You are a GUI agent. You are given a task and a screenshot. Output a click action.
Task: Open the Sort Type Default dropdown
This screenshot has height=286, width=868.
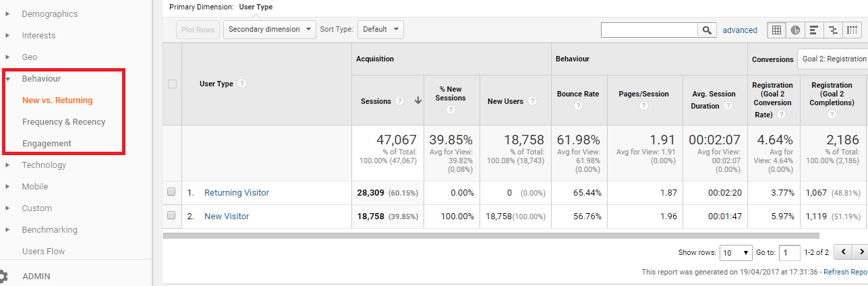click(x=380, y=30)
